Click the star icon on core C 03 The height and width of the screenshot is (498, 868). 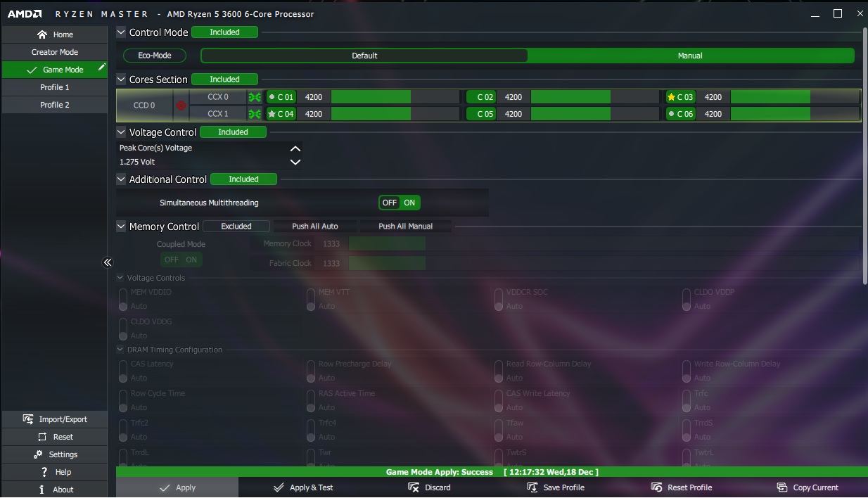(x=671, y=97)
